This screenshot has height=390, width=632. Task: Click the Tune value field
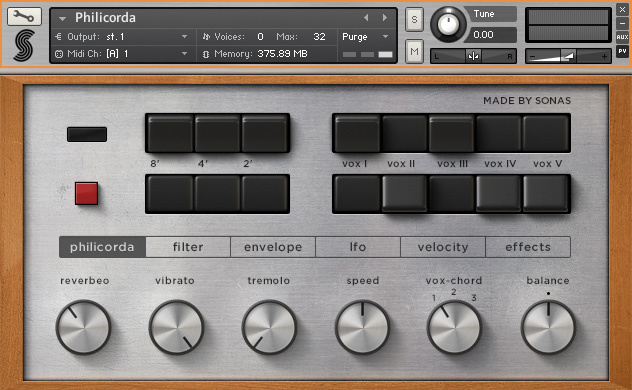(489, 35)
